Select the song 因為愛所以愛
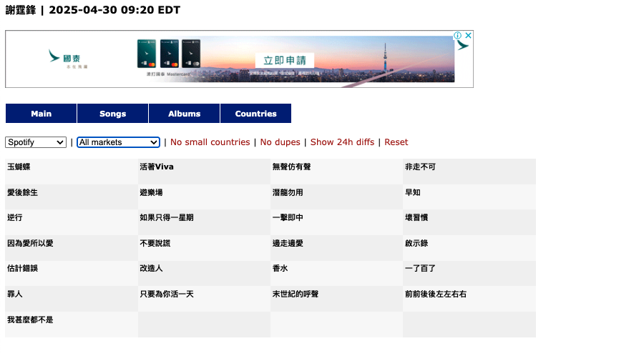This screenshot has height=356, width=644. (30, 243)
